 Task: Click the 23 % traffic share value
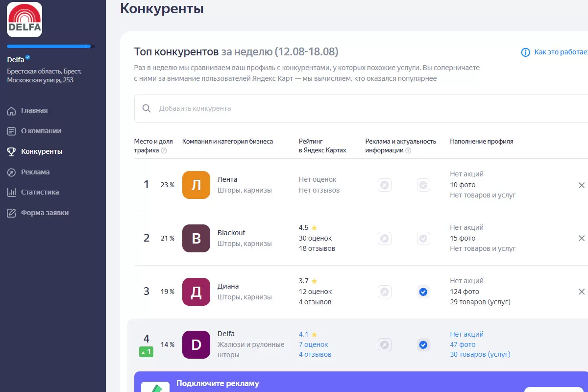(168, 185)
